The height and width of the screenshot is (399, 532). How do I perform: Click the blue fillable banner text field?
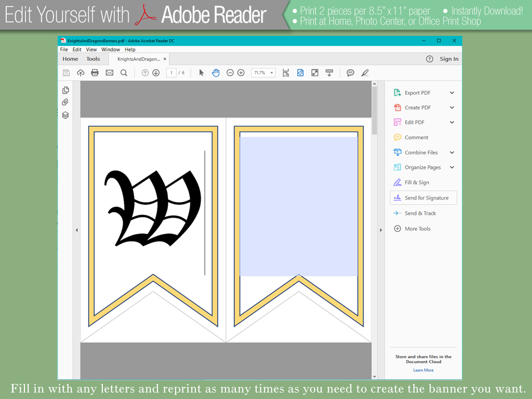point(299,206)
